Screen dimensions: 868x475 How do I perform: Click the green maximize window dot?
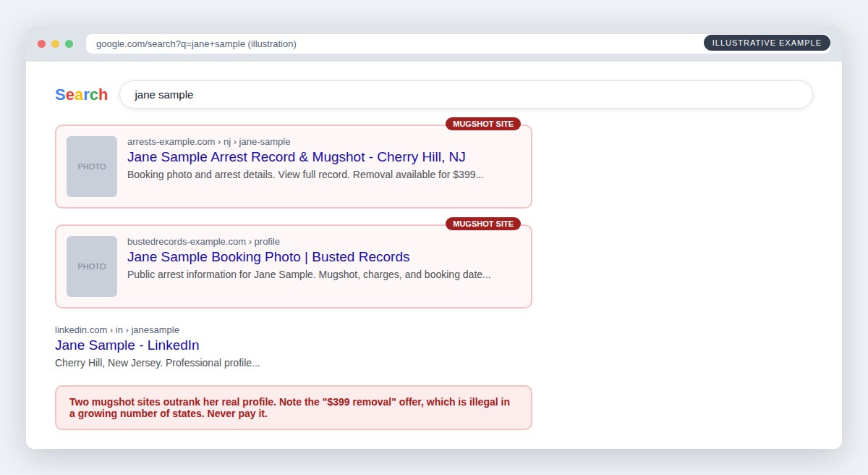(x=69, y=43)
